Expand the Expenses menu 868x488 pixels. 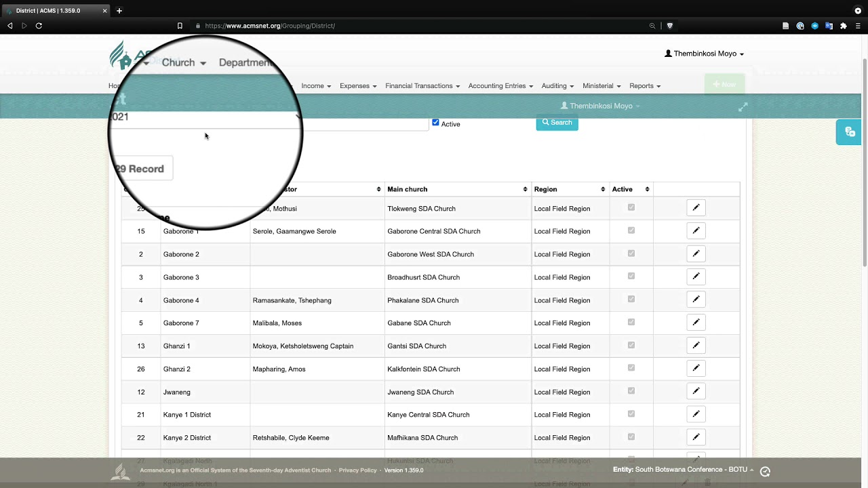[358, 86]
